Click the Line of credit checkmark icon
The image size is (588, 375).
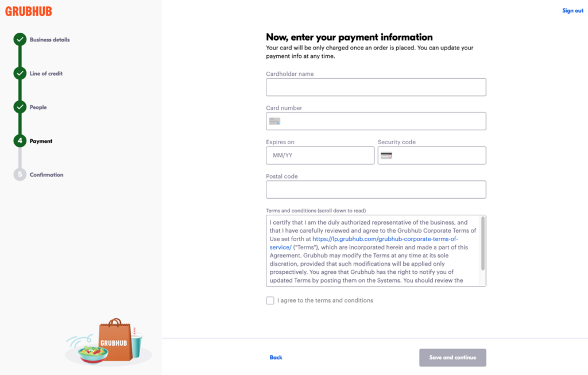point(20,74)
